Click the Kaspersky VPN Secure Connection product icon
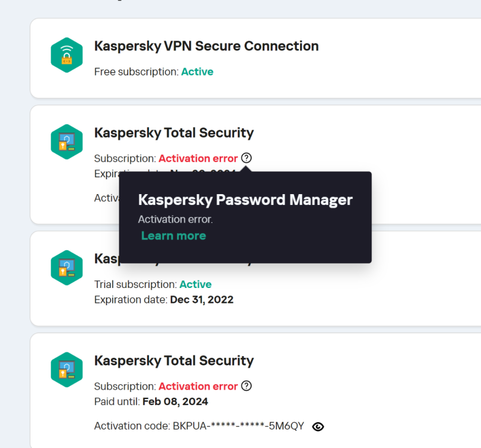481x448 pixels. pyautogui.click(x=66, y=54)
